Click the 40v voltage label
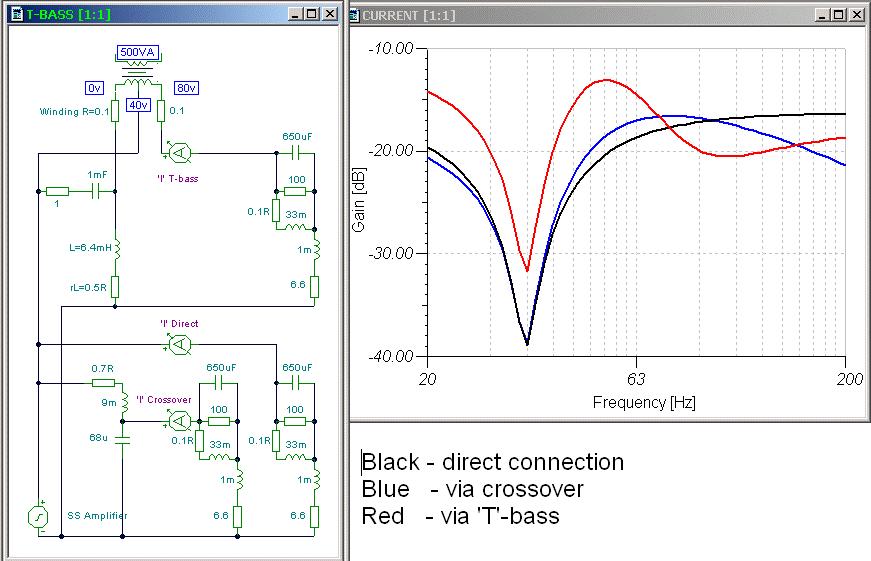The width and height of the screenshot is (871, 561). pyautogui.click(x=138, y=104)
